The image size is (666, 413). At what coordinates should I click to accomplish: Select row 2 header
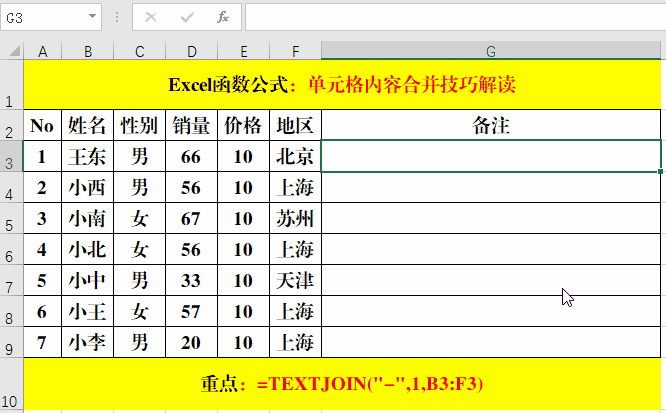pos(11,125)
